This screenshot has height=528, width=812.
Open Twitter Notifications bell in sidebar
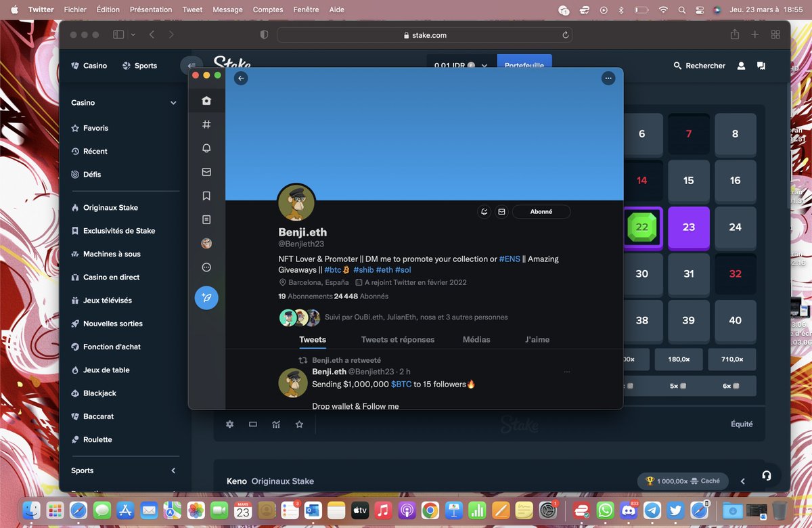tap(206, 148)
